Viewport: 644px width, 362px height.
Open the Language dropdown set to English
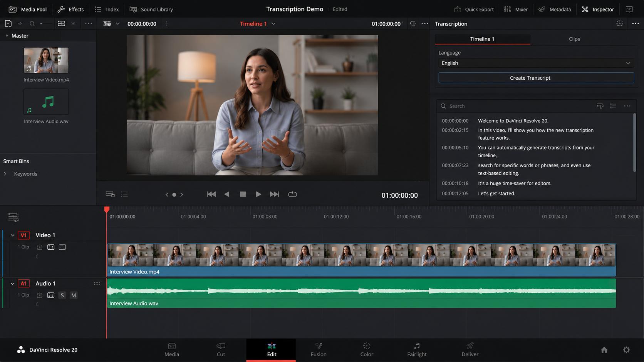pyautogui.click(x=536, y=63)
